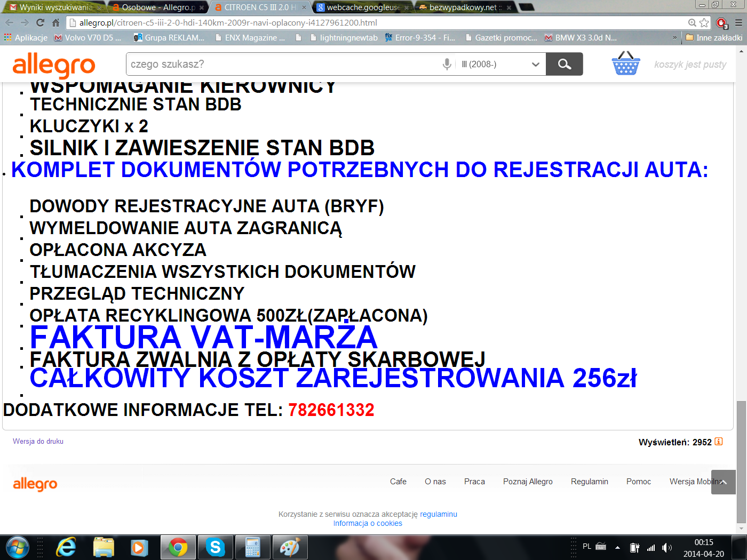Open the Poznaj Allegro footer link
747x560 pixels.
[x=528, y=482]
